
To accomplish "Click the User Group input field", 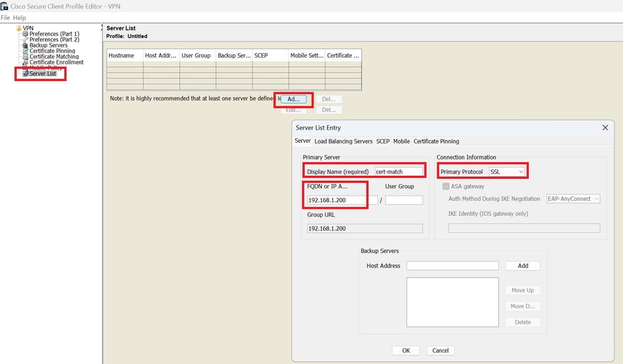I will (403, 200).
